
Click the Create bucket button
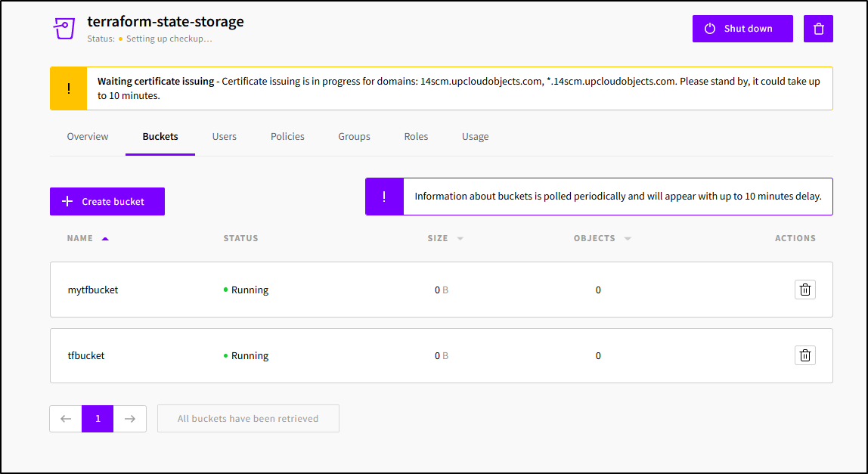(107, 202)
